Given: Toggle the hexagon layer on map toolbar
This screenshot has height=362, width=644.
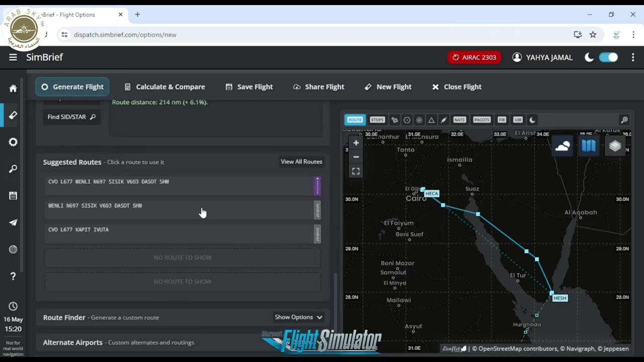Looking at the screenshot, I should (x=407, y=120).
